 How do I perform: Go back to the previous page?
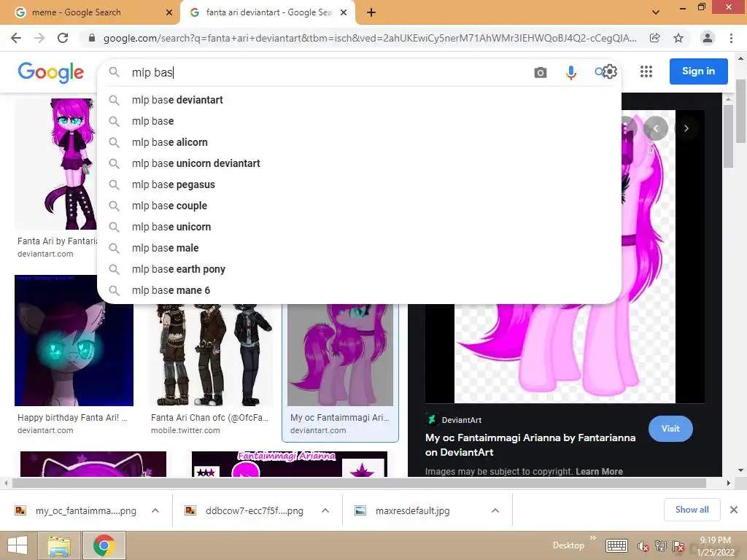(16, 38)
